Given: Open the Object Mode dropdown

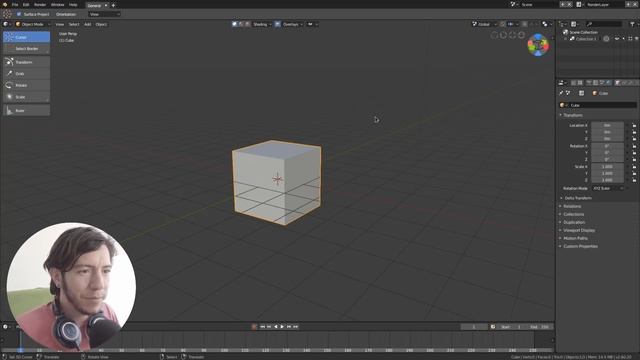Looking at the screenshot, I should click(x=33, y=24).
